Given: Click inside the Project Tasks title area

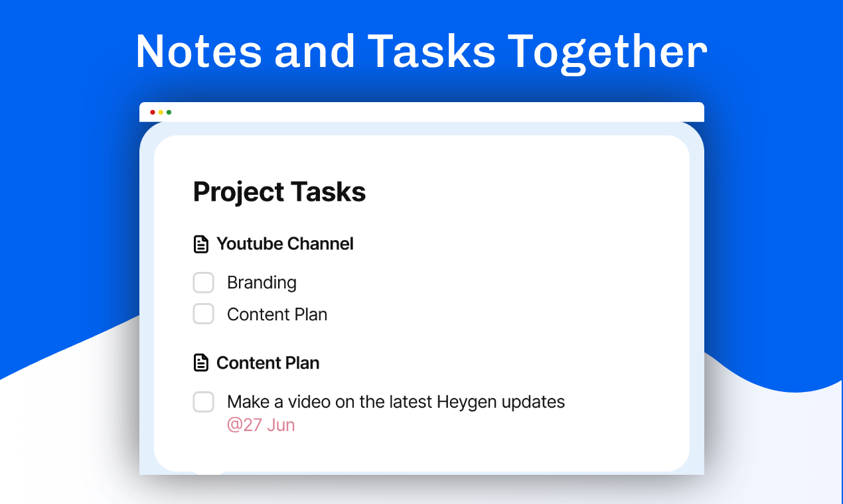Looking at the screenshot, I should tap(279, 192).
